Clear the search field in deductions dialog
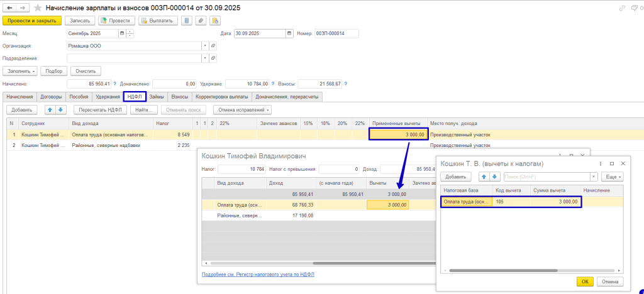The image size is (644, 294). [593, 177]
